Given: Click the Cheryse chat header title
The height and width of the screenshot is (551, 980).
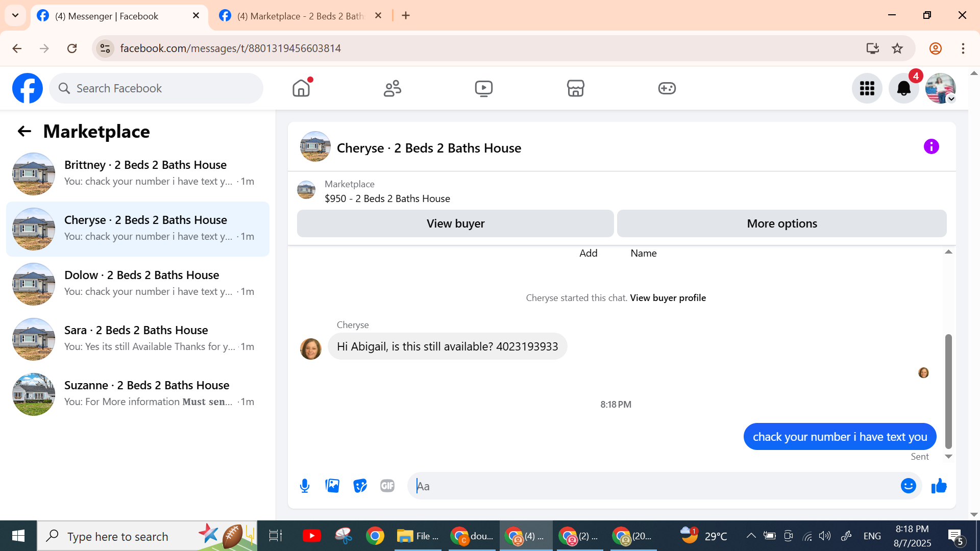Looking at the screenshot, I should pyautogui.click(x=429, y=148).
